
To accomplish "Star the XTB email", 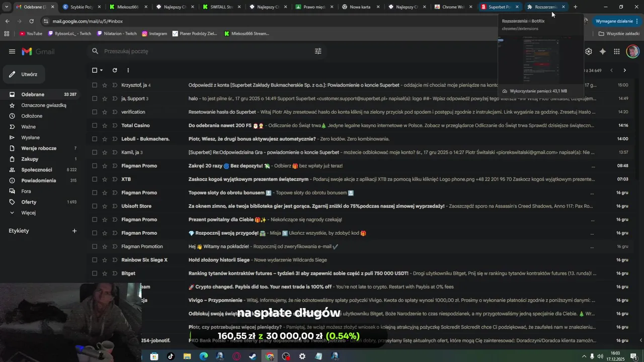I will click(105, 179).
